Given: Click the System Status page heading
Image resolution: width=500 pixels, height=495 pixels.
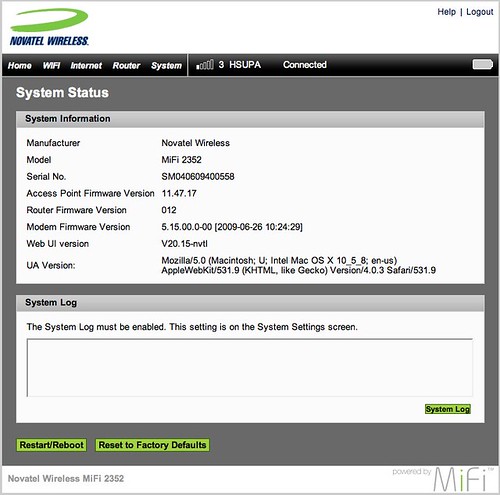Looking at the screenshot, I should pyautogui.click(x=62, y=93).
